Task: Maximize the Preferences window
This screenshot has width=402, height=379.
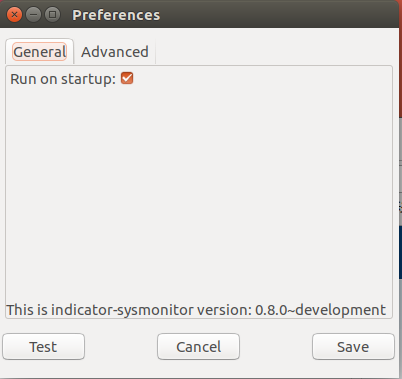Action: tap(52, 15)
